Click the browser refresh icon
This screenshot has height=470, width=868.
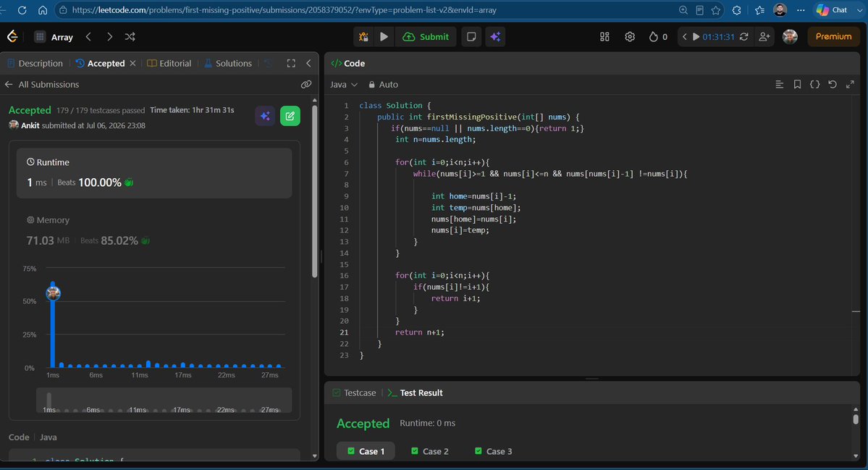point(22,10)
